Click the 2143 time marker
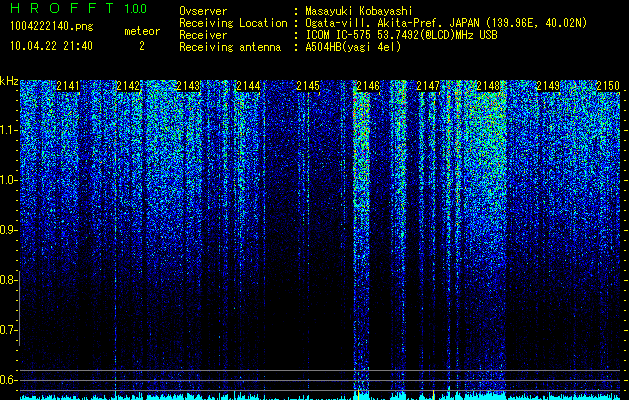Viewport: 629px width, 400px height. click(188, 86)
